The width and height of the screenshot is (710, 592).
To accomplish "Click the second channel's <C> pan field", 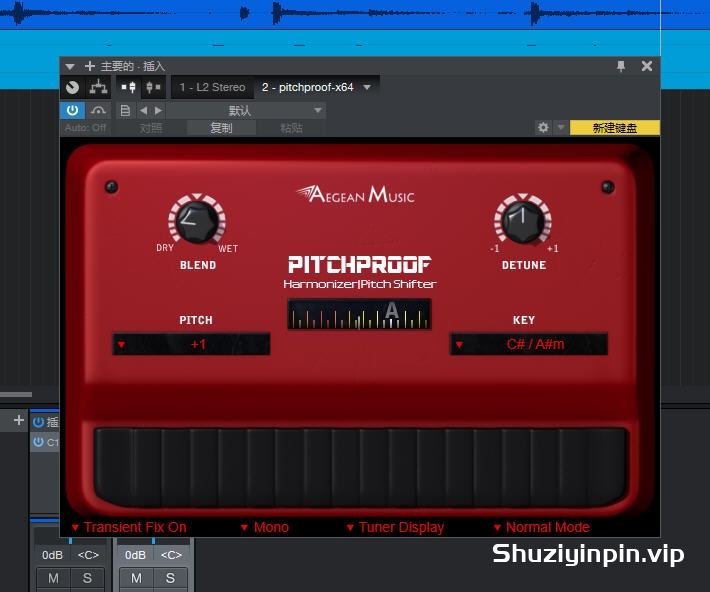I will [x=171, y=555].
